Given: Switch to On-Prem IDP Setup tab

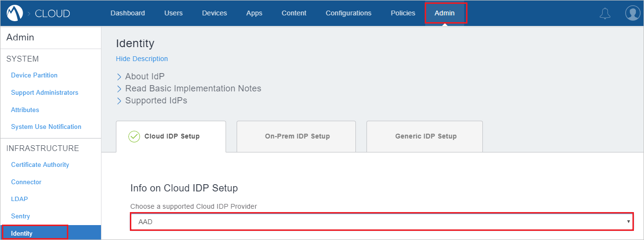Looking at the screenshot, I should tap(296, 136).
